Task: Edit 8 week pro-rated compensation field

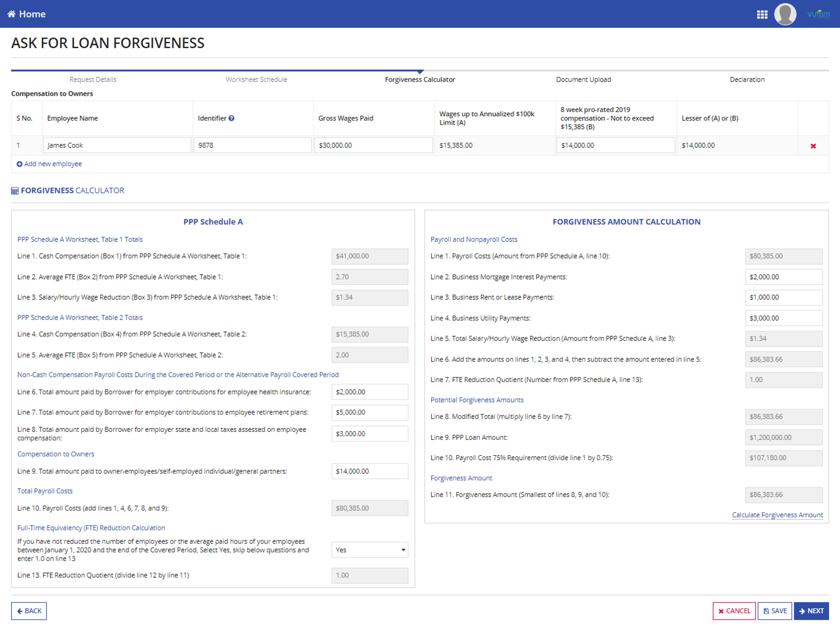Action: 616,145
